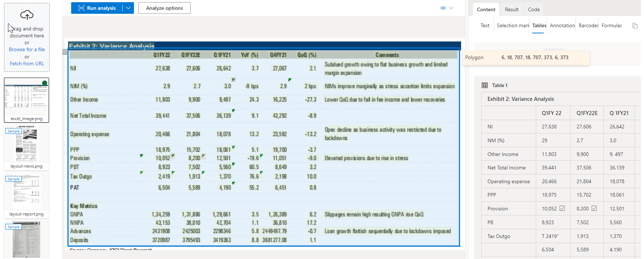Open Analyze options
The image size is (644, 259).
click(x=164, y=8)
